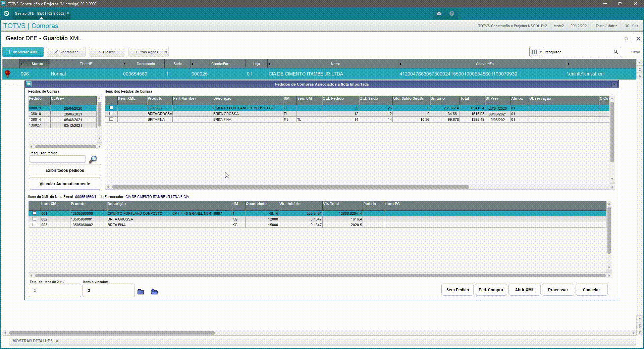Click Sincronizar button
Image resolution: width=644 pixels, height=349 pixels.
point(66,52)
